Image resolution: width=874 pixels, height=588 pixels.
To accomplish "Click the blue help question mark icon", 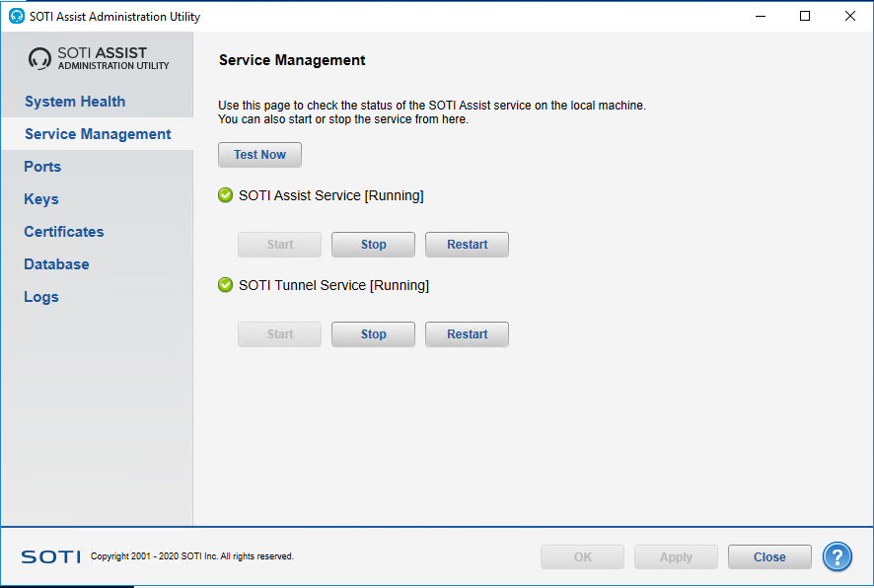I will [837, 556].
